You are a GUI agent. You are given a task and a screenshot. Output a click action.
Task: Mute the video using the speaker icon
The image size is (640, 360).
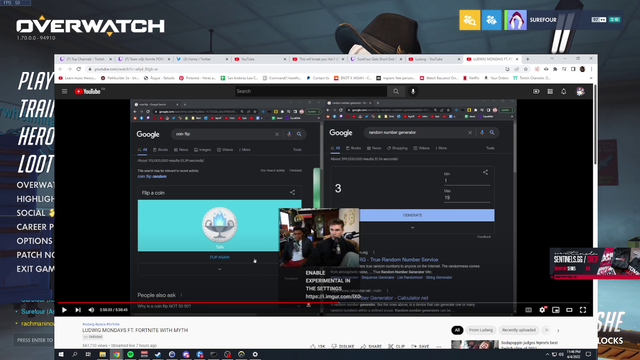click(91, 310)
